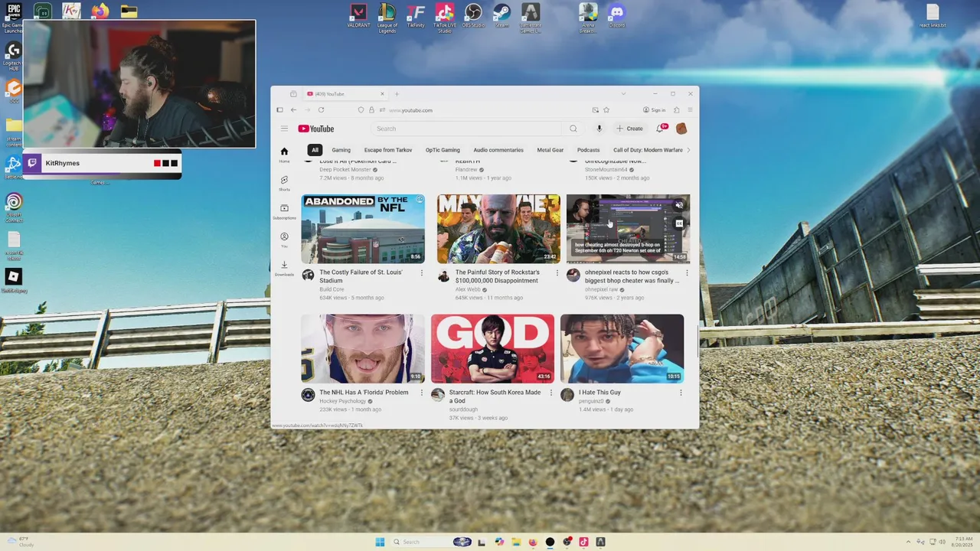Screen dimensions: 980x551
Task: Select the Call of Duty: Modern Warfare chip
Action: click(x=648, y=150)
